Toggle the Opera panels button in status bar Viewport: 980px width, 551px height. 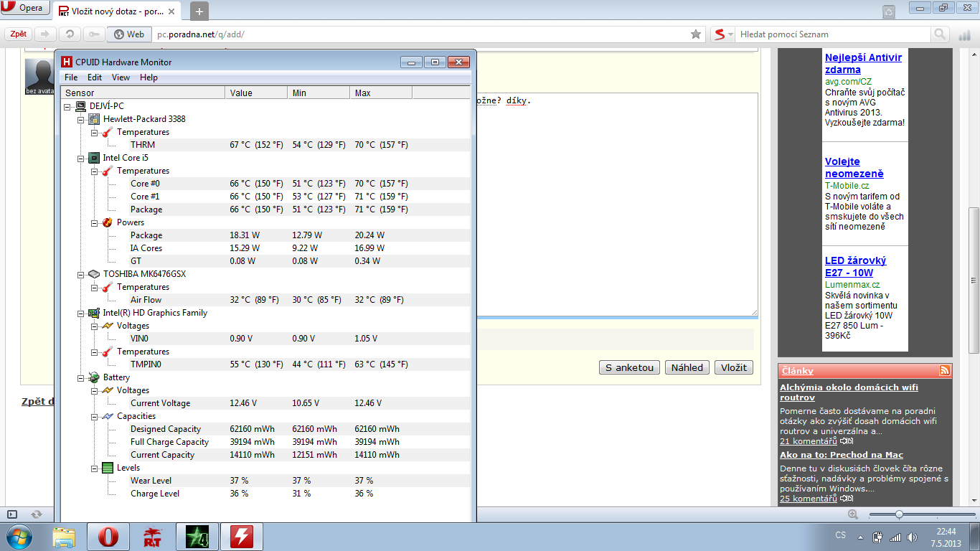tap(12, 514)
